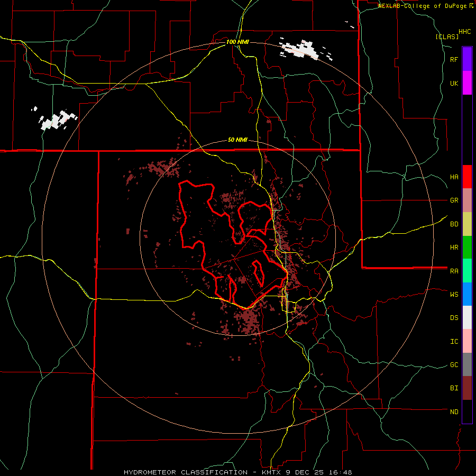Screen dimensions: 476x476
Task: Click the 16:48 timestamp
Action: point(340,472)
